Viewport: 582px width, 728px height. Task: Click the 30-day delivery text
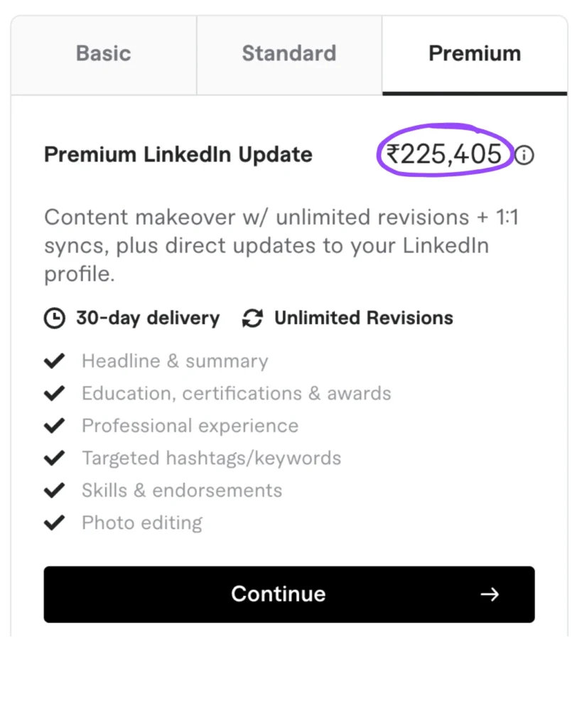pos(148,318)
